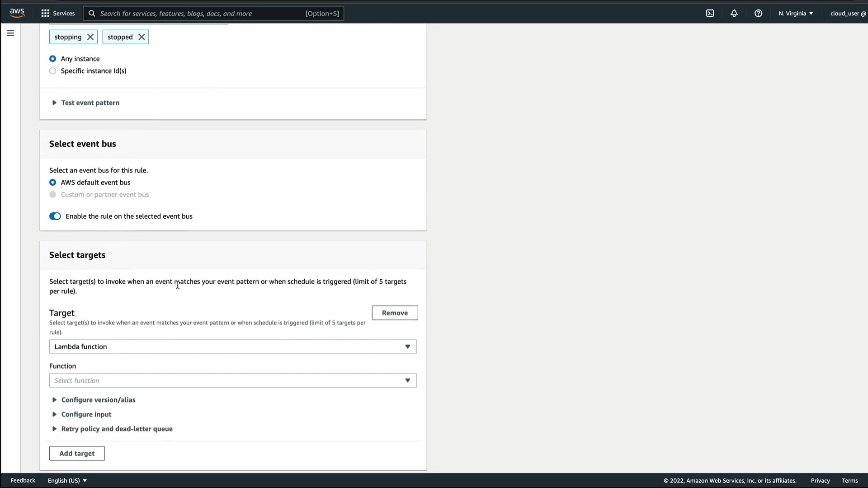This screenshot has width=868, height=488.
Task: Open the CloudShell terminal icon
Action: coord(710,13)
